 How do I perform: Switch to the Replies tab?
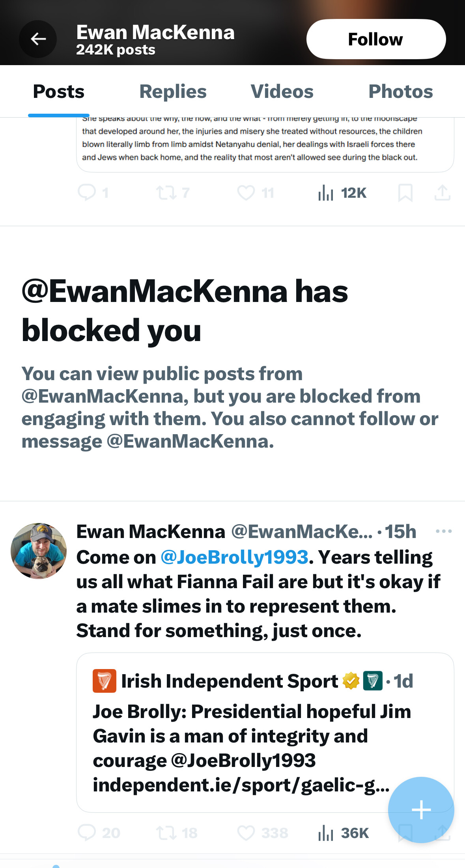[x=173, y=92]
